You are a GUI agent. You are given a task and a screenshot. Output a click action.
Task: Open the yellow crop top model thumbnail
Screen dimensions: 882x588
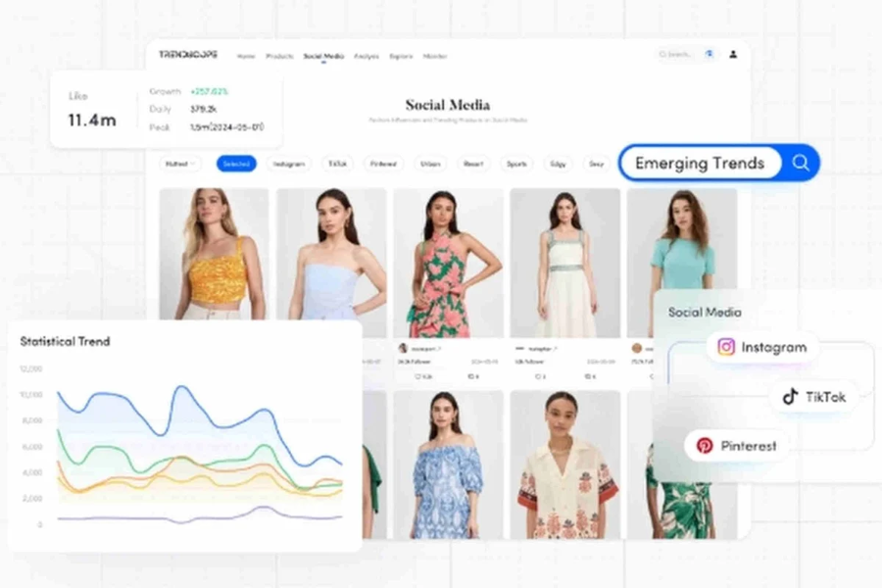(x=214, y=253)
